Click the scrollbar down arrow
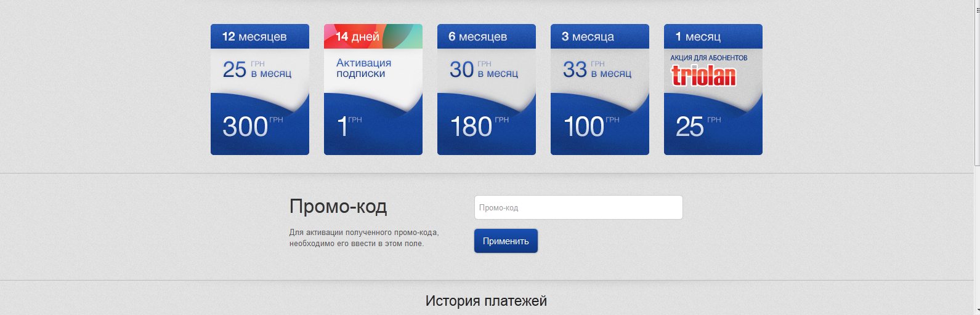 point(977,311)
